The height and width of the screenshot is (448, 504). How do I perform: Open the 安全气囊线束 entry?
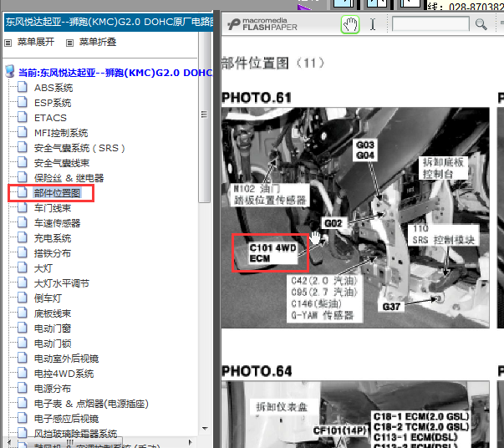[62, 163]
